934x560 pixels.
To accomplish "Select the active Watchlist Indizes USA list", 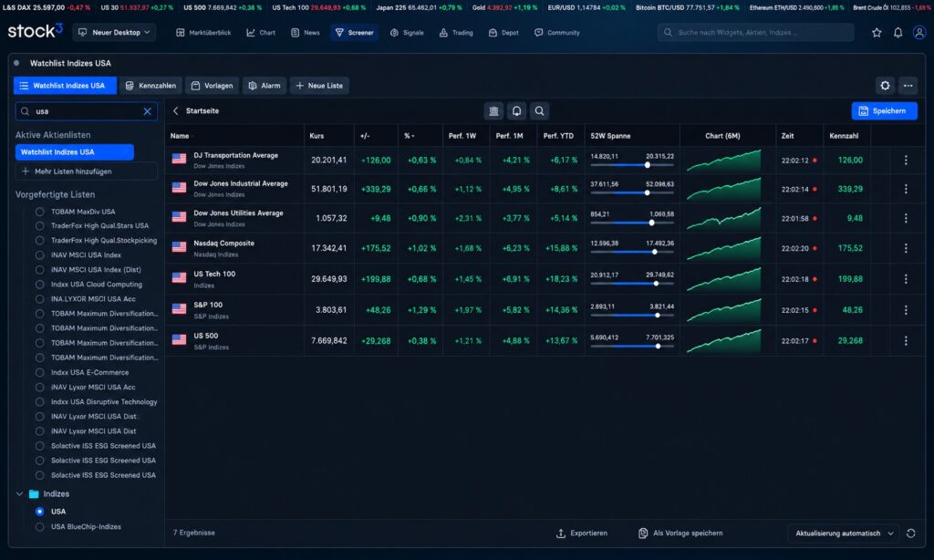I will (x=75, y=152).
